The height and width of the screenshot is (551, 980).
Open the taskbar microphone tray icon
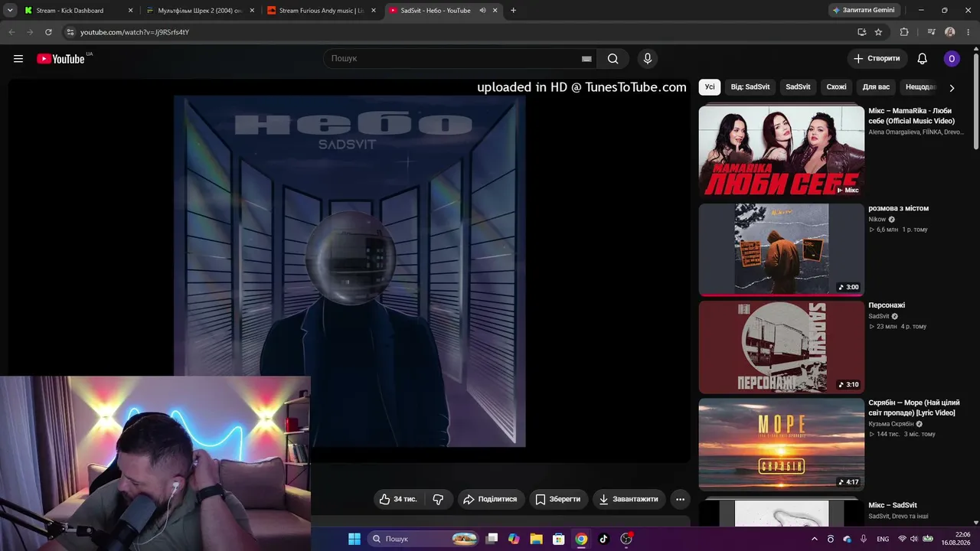[x=864, y=539]
